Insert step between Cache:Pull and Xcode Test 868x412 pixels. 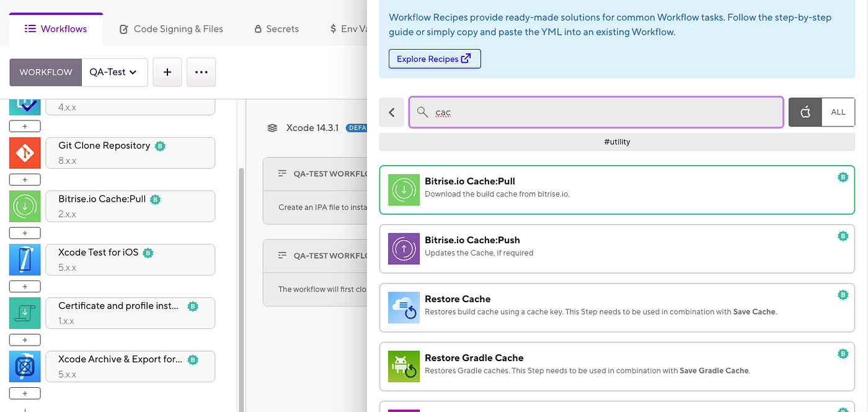click(x=25, y=233)
